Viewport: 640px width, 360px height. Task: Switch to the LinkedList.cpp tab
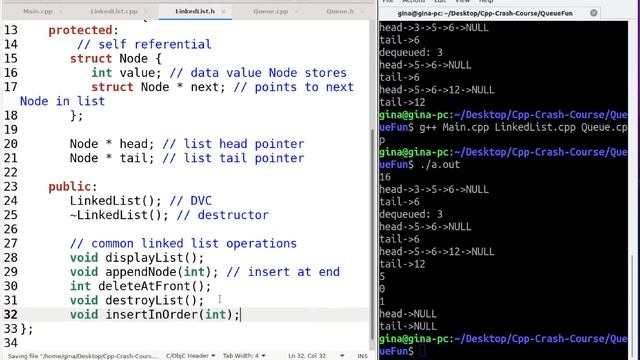tap(114, 11)
